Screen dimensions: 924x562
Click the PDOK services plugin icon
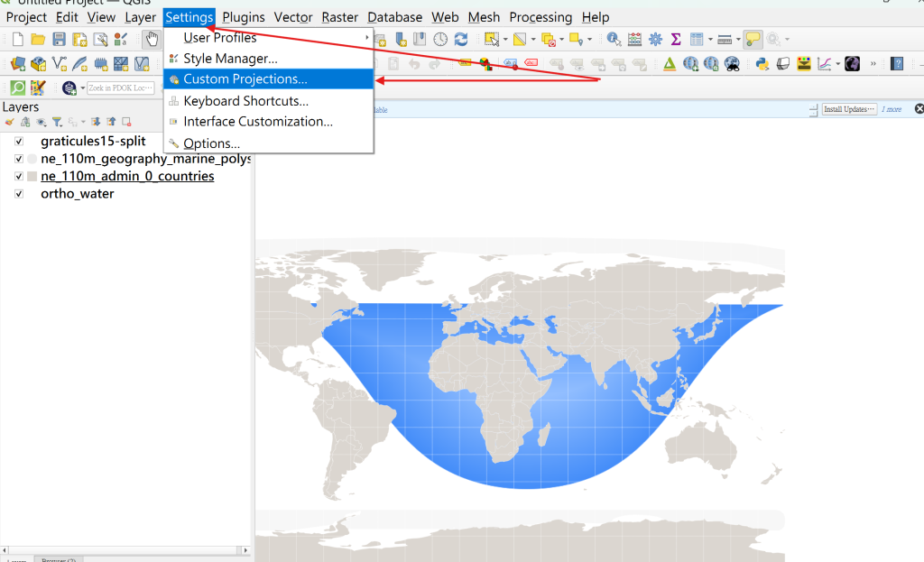69,88
